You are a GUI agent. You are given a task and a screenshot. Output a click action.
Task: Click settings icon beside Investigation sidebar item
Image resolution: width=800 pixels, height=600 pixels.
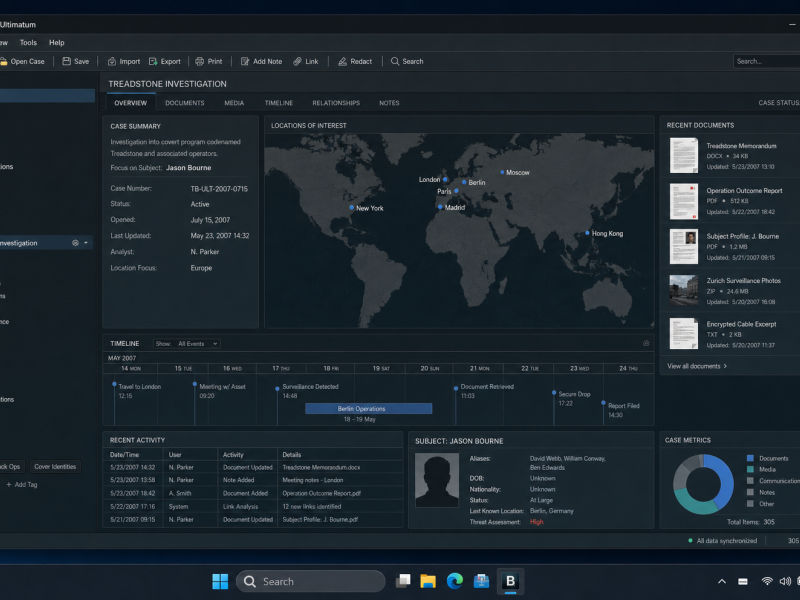click(76, 243)
